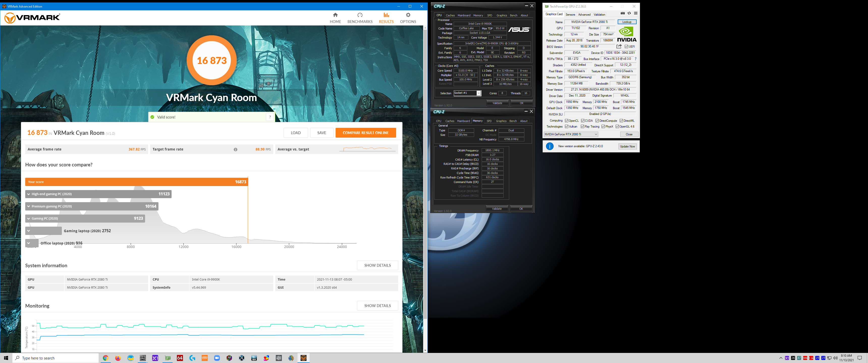
Task: Open the Windows Start menu
Action: tap(6, 358)
